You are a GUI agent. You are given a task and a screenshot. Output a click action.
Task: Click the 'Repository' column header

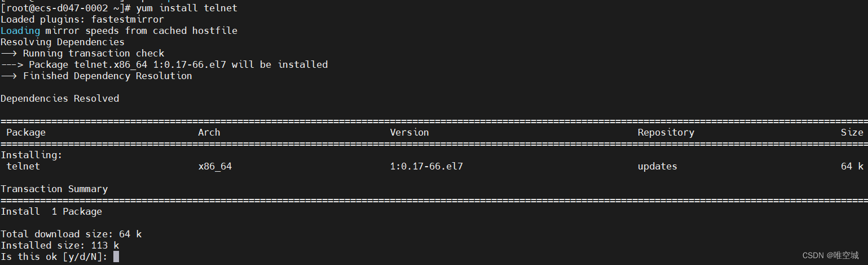click(x=666, y=132)
